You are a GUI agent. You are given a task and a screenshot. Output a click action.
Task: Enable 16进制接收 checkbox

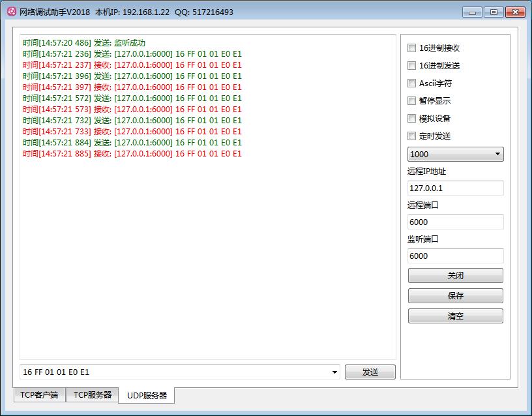[411, 48]
